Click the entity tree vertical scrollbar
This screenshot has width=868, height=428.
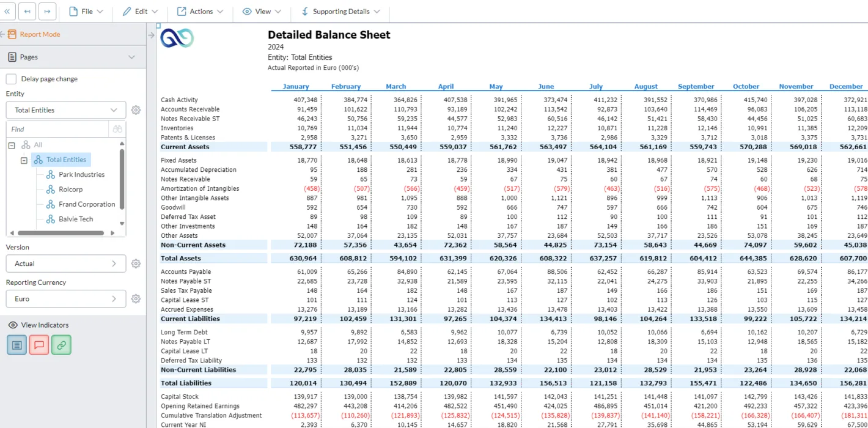click(122, 179)
